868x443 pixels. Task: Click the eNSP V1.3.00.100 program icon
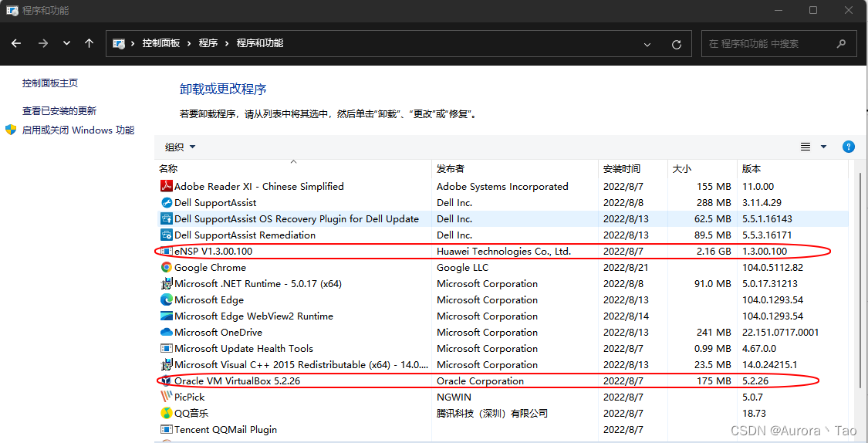[167, 252]
